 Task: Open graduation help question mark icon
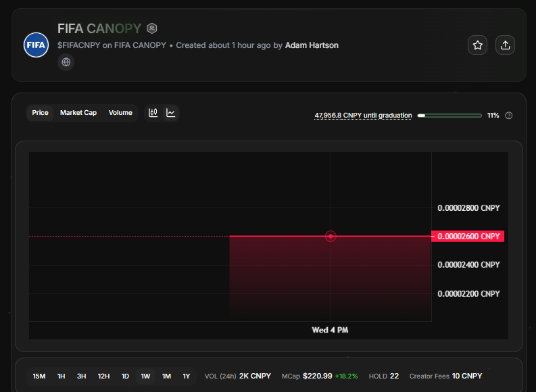[509, 116]
